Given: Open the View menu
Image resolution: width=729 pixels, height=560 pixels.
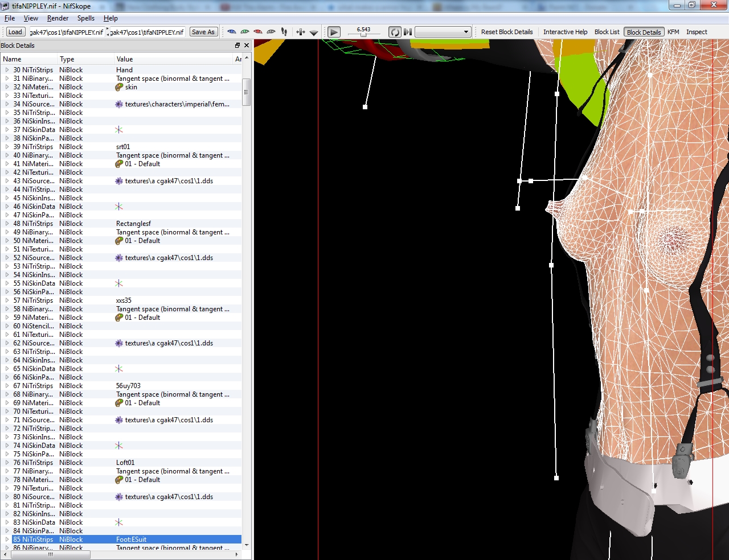Looking at the screenshot, I should [x=31, y=18].
